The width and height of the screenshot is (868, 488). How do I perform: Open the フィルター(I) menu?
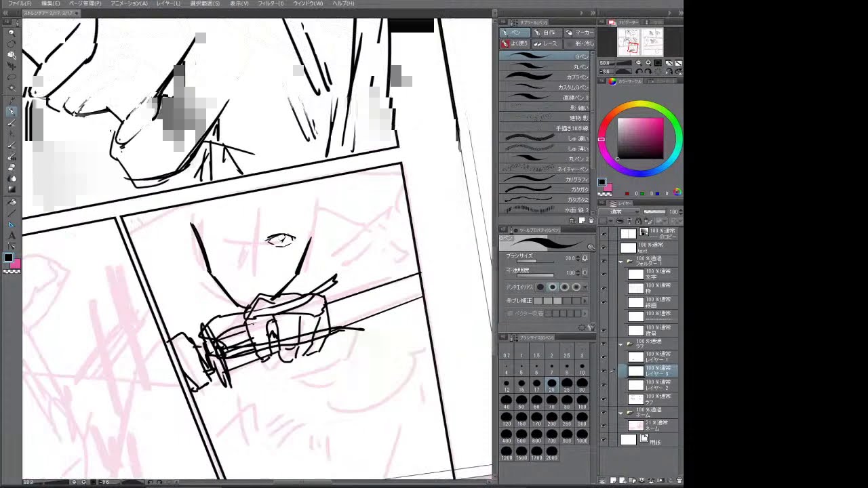271,3
